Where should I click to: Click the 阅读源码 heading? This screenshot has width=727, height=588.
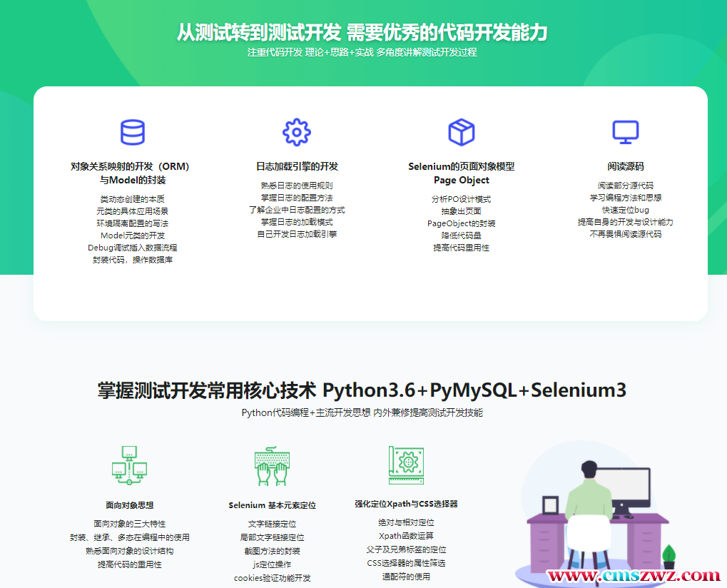625,166
